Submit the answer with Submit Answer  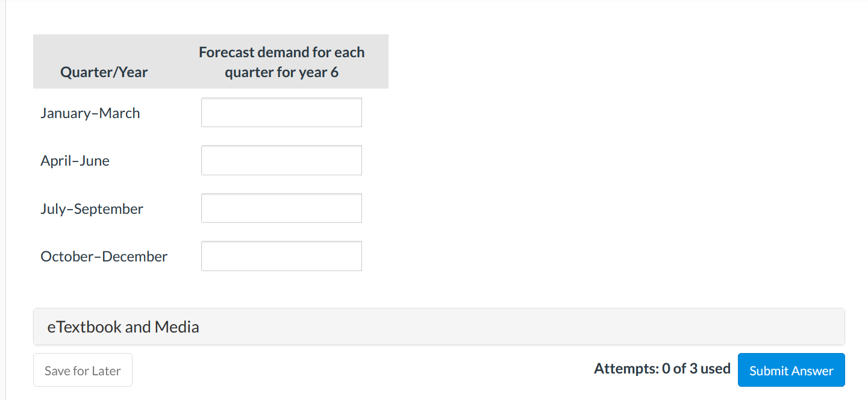tap(791, 370)
